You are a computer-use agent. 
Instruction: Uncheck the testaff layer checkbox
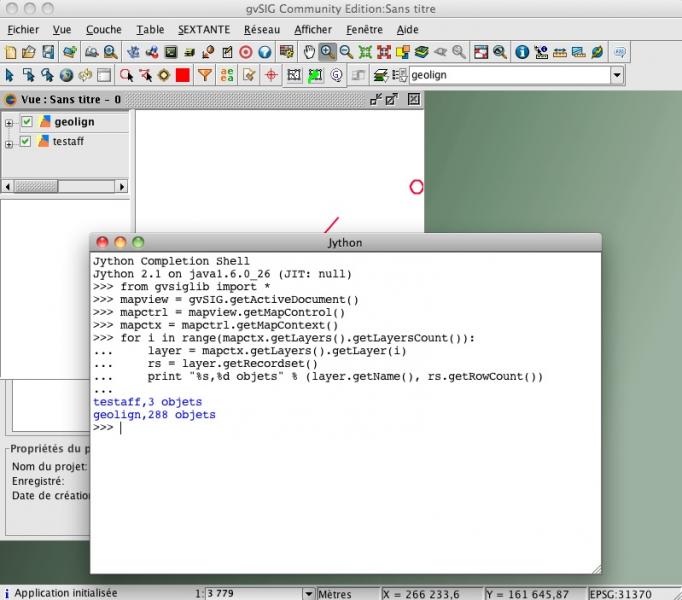click(x=27, y=141)
